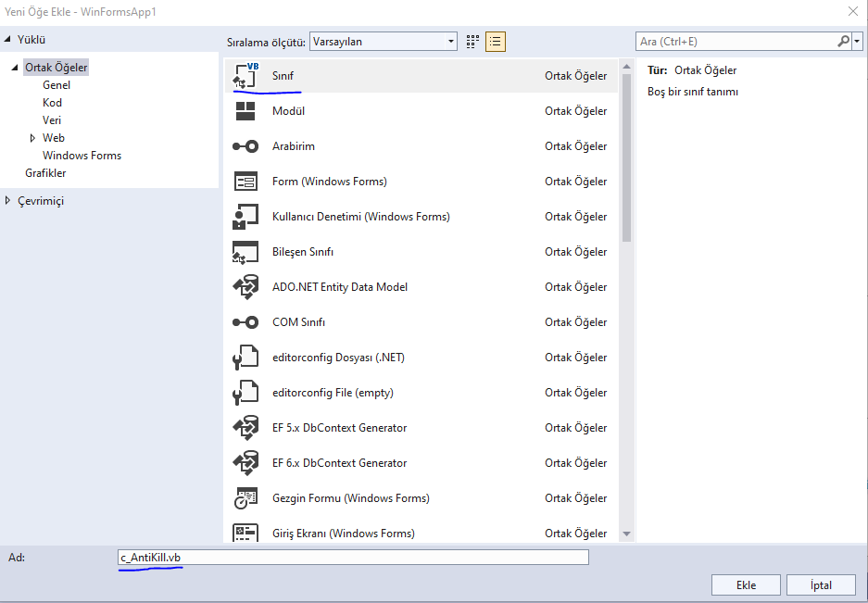The height and width of the screenshot is (603, 868).
Task: Expand the Web tree node
Action: (x=32, y=138)
